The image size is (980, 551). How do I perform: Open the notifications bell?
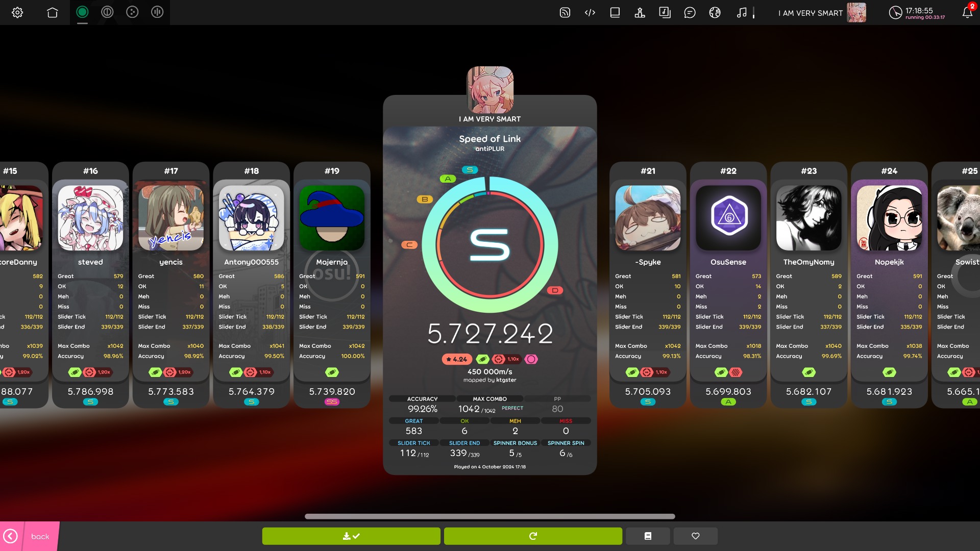pyautogui.click(x=967, y=13)
